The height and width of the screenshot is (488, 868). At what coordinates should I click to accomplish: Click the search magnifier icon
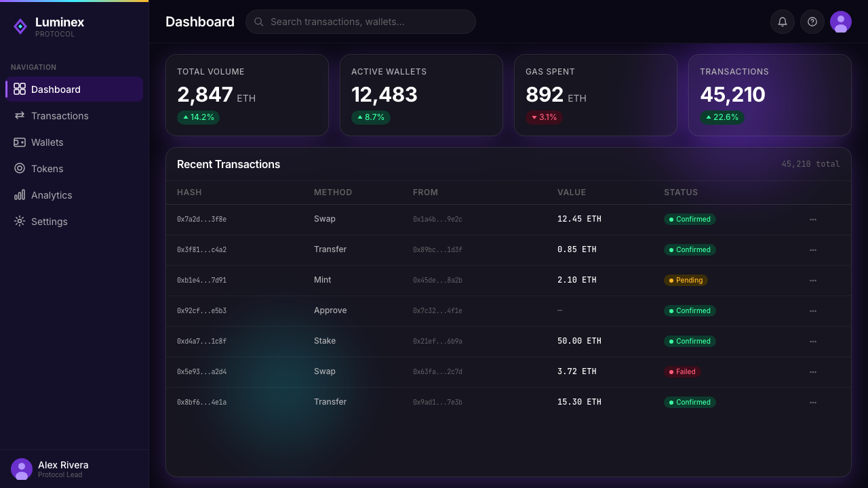click(x=258, y=22)
